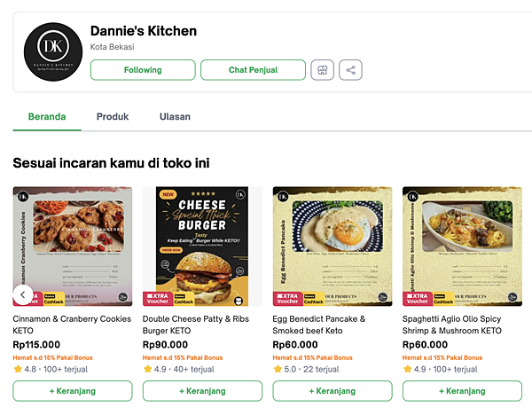Add Spaghetti Aglio Olio to Keranjang
The image size is (532, 415).
pos(461,391)
